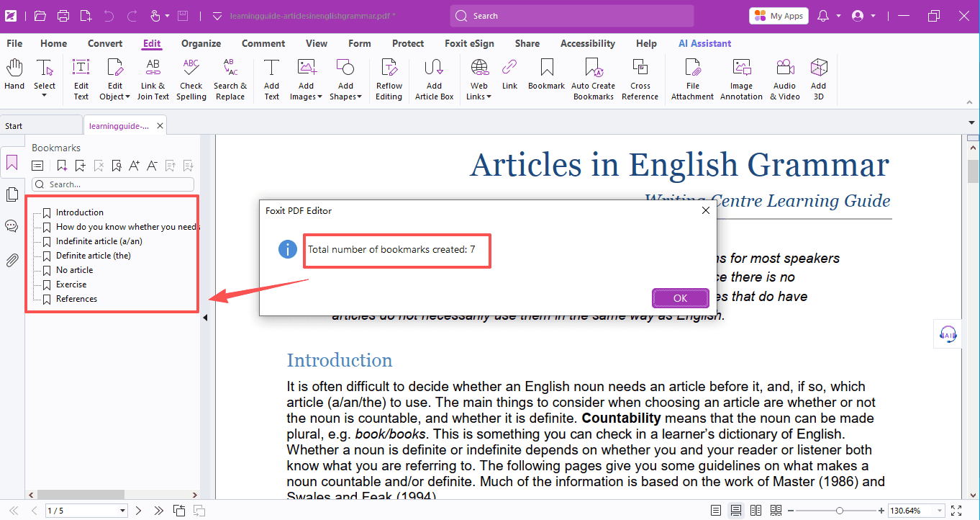
Task: Open Link & Join Text tool
Action: coord(153,79)
